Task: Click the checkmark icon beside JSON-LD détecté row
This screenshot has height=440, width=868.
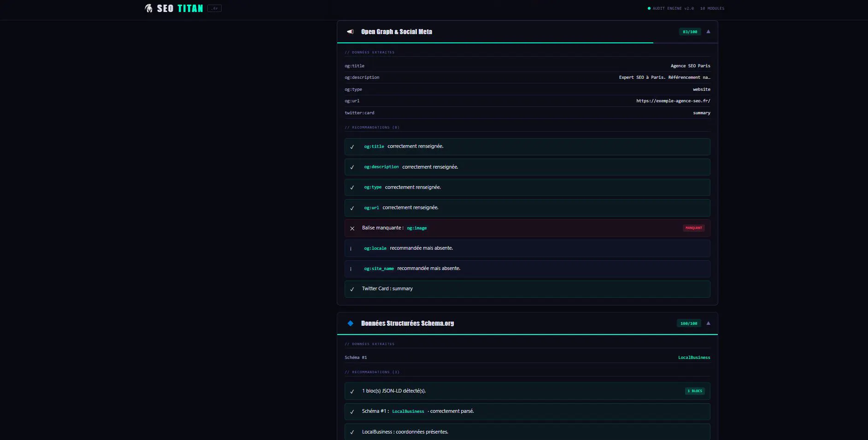Action: [352, 392]
